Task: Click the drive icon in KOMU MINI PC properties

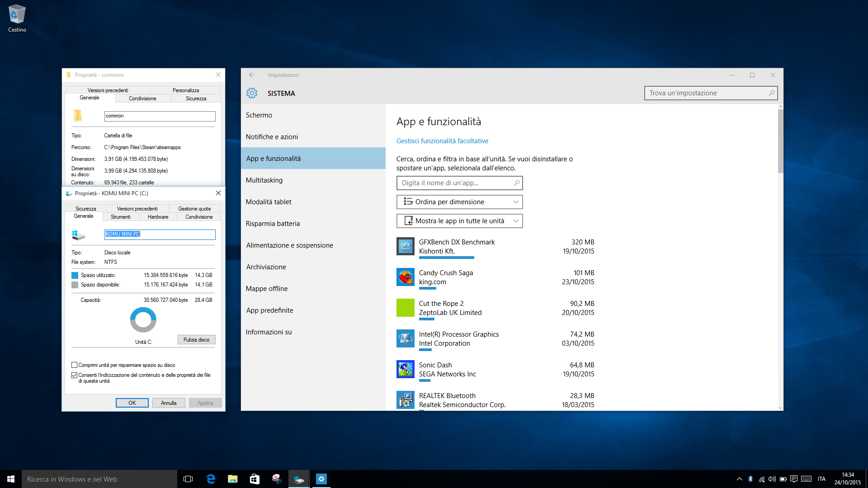Action: 78,235
